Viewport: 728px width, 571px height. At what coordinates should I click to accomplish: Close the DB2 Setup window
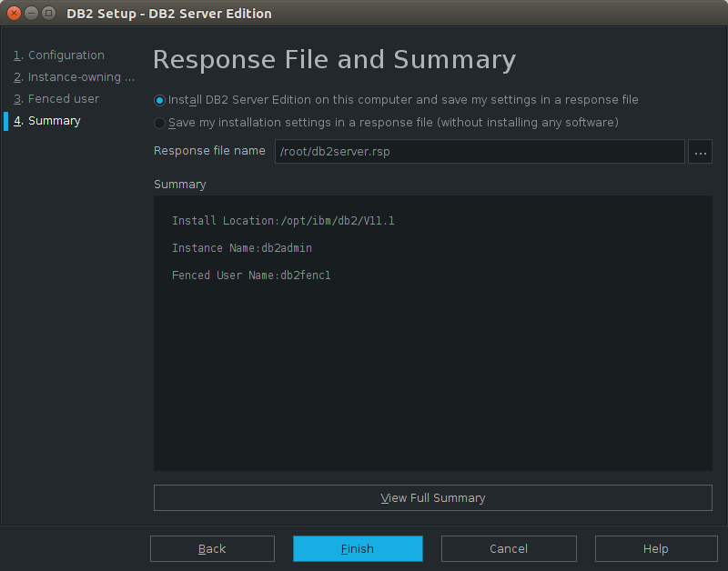[14, 13]
